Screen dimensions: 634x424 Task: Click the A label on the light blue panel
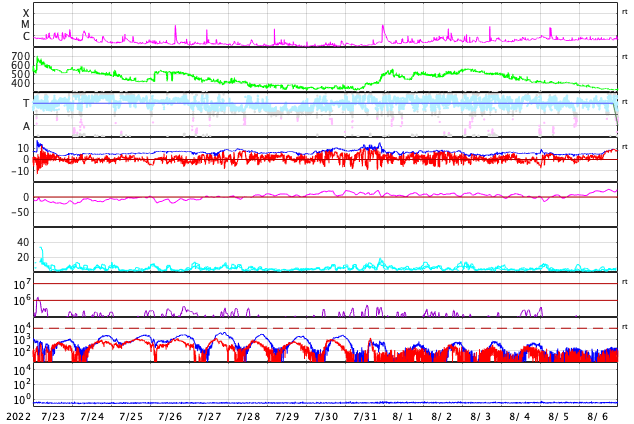pos(26,126)
